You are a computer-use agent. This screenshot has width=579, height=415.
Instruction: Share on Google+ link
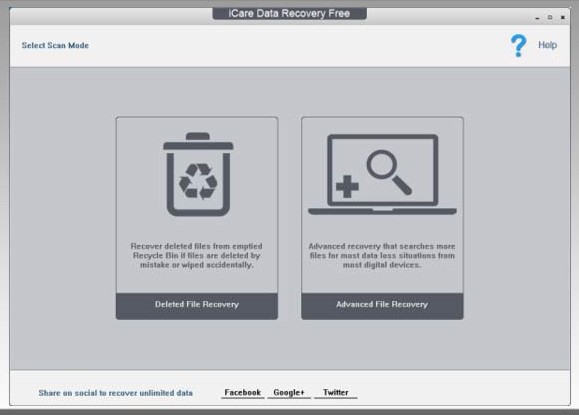pyautogui.click(x=289, y=392)
